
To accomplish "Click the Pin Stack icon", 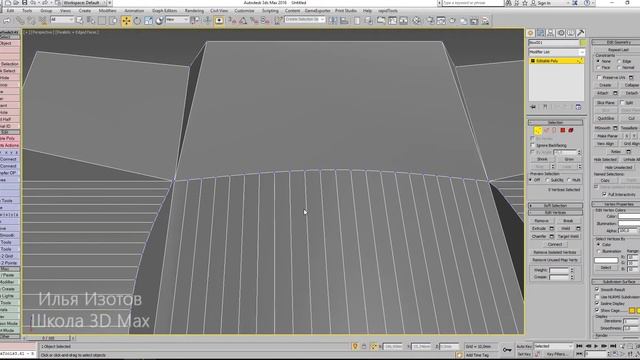I will click(533, 107).
